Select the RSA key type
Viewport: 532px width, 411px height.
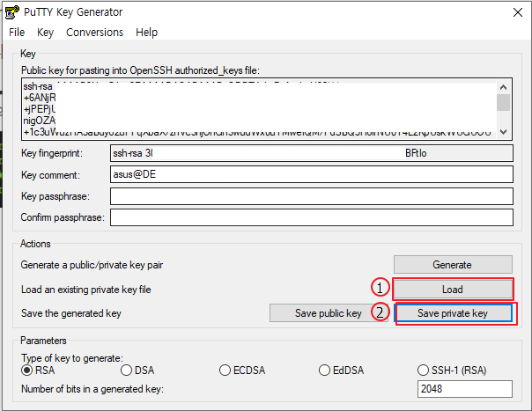click(38, 370)
